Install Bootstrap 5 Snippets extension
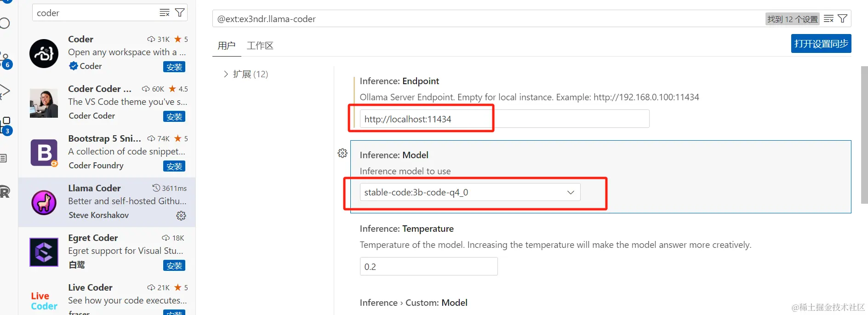 click(174, 166)
